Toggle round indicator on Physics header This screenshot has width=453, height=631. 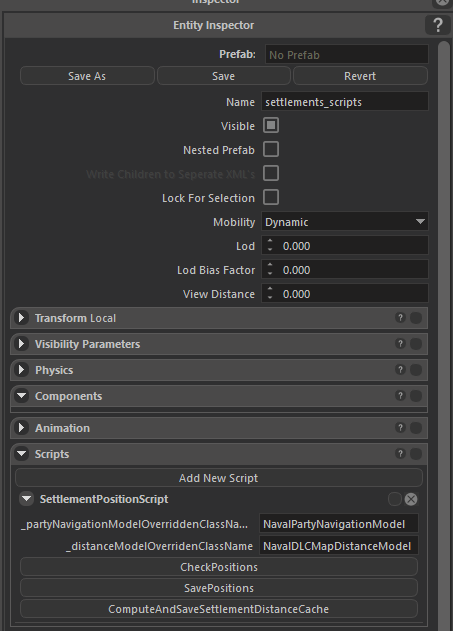click(416, 370)
